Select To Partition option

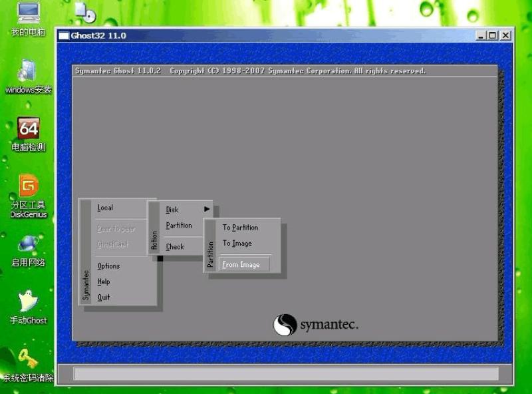coord(241,227)
